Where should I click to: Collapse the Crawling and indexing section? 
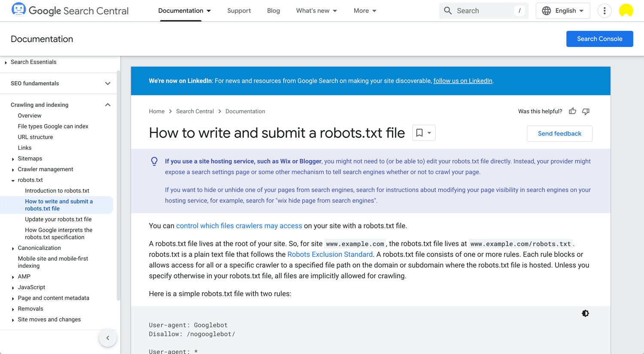[x=108, y=105]
